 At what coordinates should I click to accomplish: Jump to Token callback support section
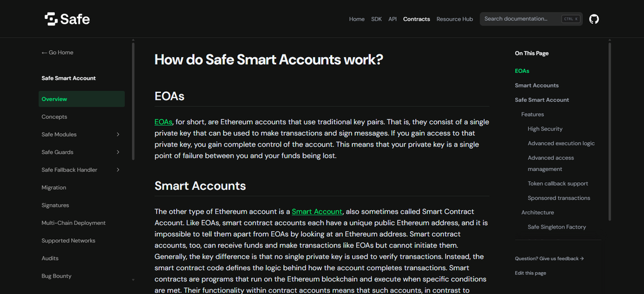[x=558, y=183]
